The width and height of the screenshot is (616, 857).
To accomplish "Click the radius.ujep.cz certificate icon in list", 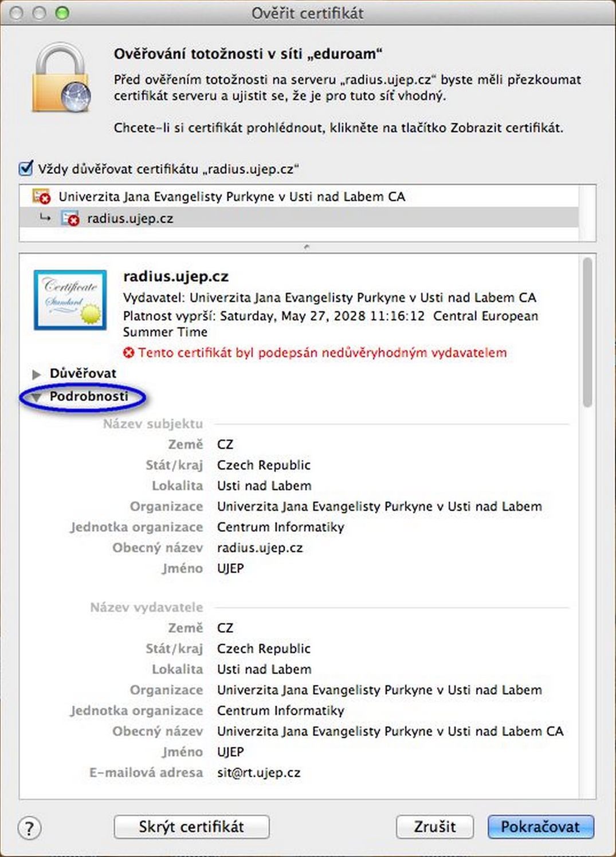I will (70, 218).
